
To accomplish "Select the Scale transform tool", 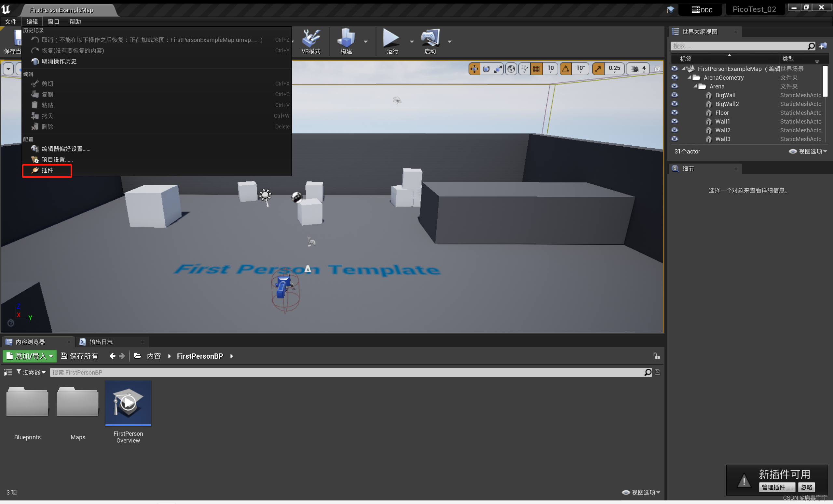I will [498, 69].
